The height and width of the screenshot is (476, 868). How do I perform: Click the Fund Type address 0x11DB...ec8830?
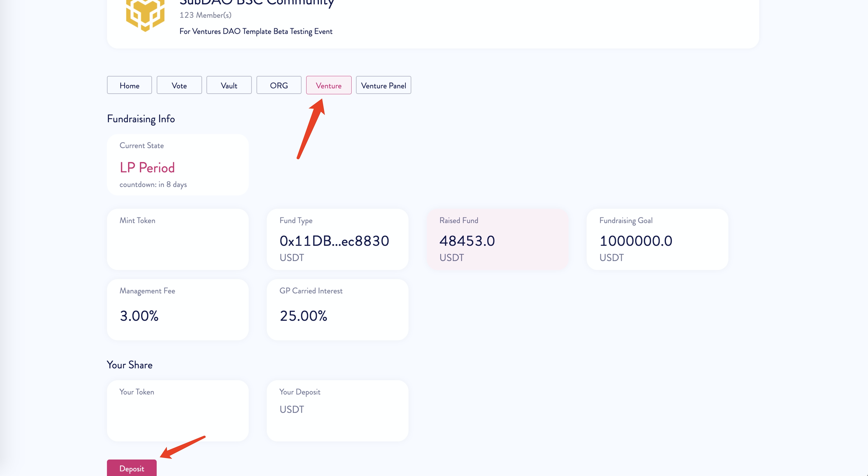[334, 241]
